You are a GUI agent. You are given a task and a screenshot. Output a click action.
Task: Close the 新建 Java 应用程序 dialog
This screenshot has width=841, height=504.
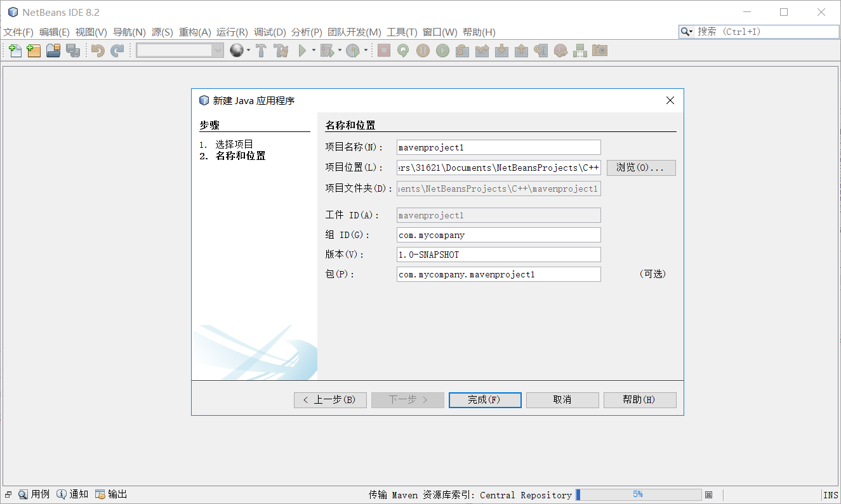670,100
